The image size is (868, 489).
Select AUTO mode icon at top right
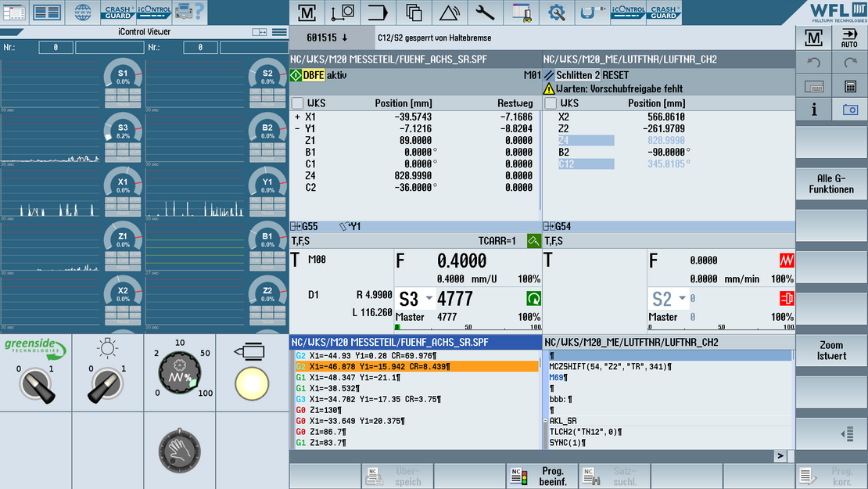click(849, 38)
